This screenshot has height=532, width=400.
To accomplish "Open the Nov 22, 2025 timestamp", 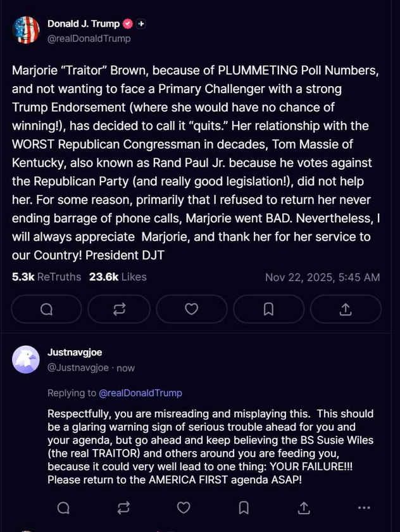I will (322, 277).
